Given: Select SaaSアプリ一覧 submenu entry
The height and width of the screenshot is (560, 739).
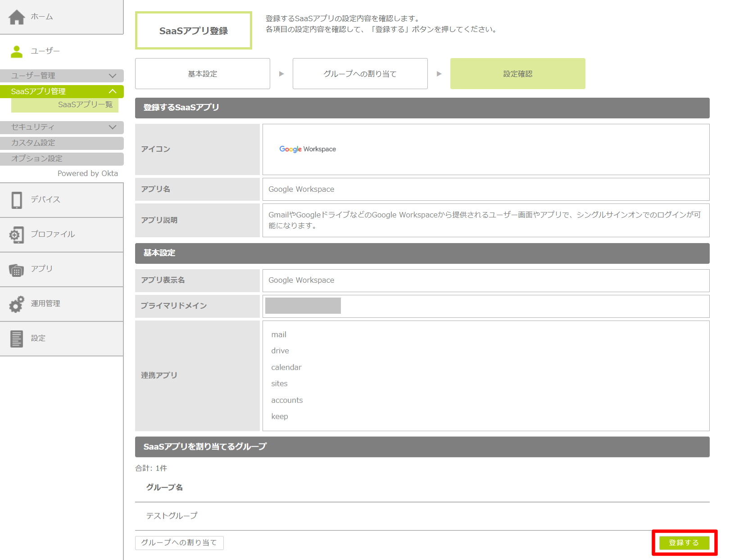Looking at the screenshot, I should 65,105.
